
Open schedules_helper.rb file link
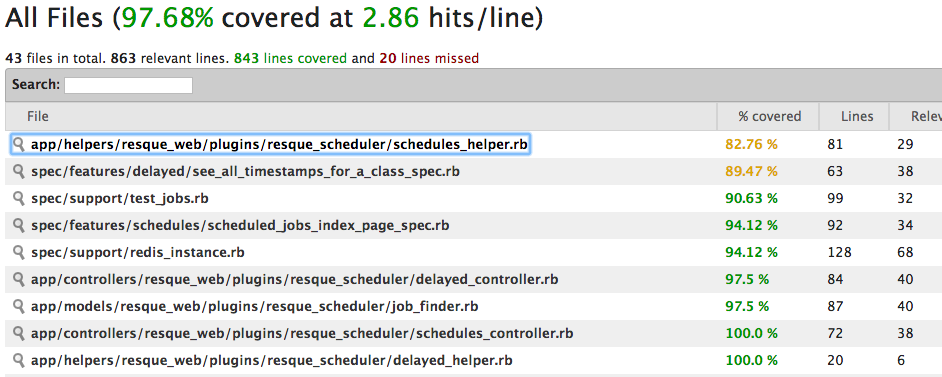tap(279, 144)
